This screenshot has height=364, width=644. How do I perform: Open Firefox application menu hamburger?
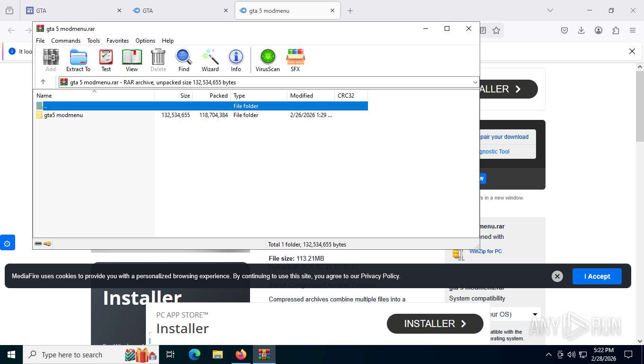[x=633, y=30]
